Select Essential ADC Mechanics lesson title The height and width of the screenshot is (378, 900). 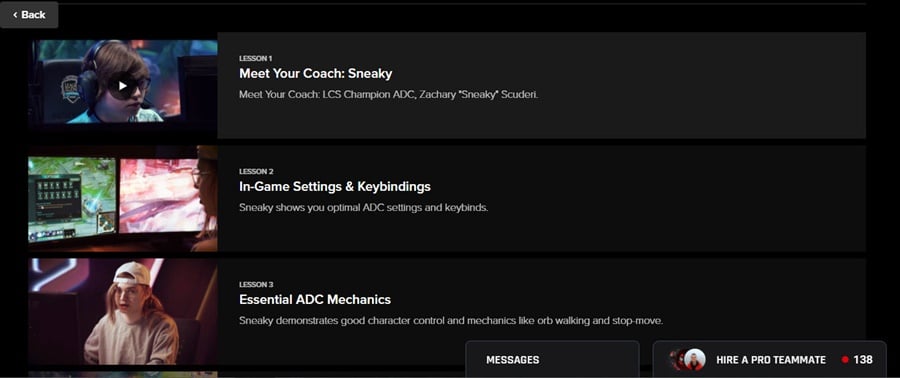(315, 299)
